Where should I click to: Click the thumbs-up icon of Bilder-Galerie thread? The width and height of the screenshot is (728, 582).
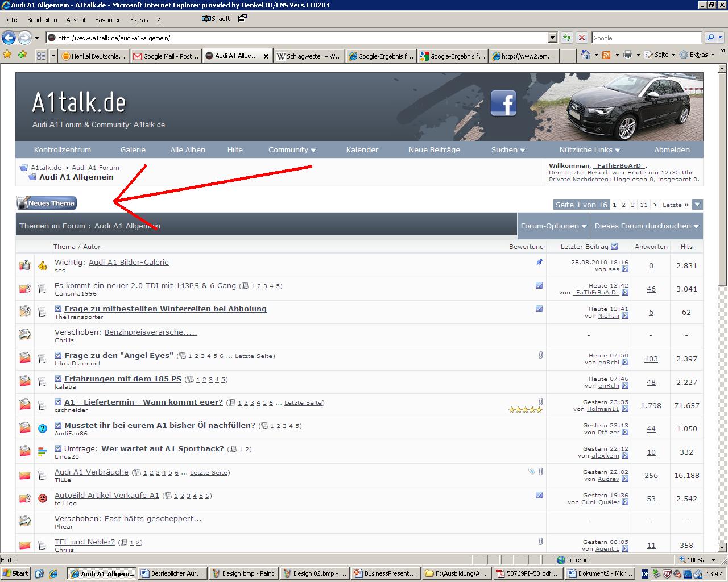tap(43, 265)
